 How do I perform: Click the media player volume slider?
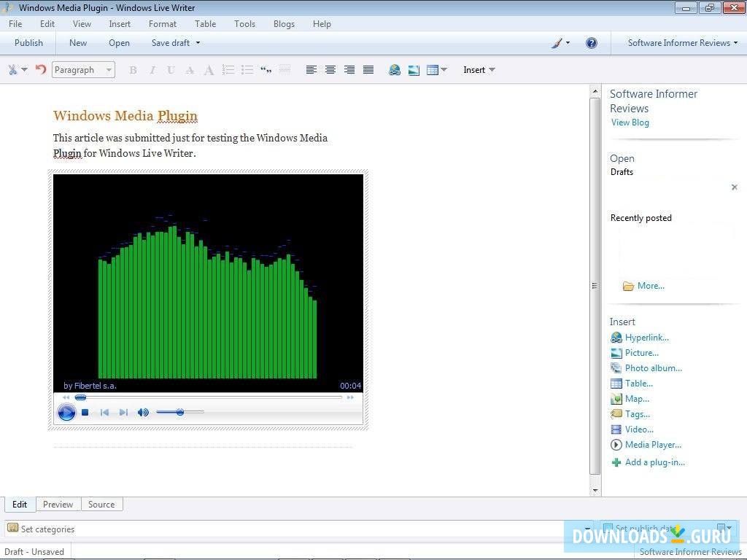point(179,413)
